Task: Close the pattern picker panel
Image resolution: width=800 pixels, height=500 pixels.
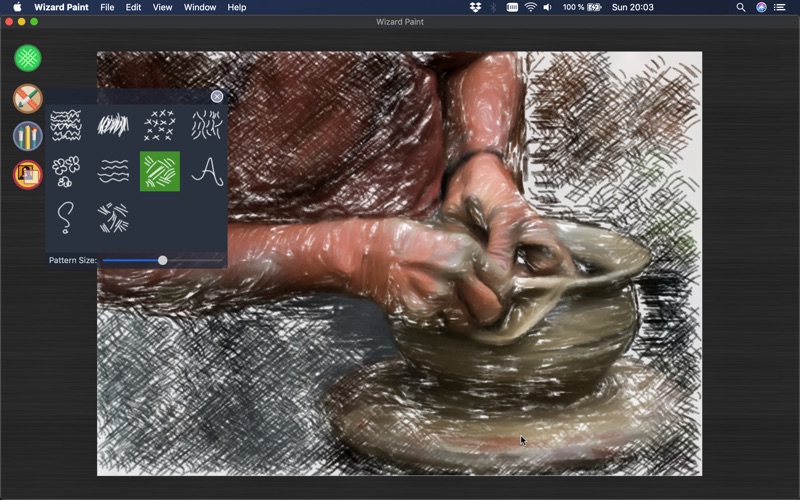Action: (x=217, y=96)
